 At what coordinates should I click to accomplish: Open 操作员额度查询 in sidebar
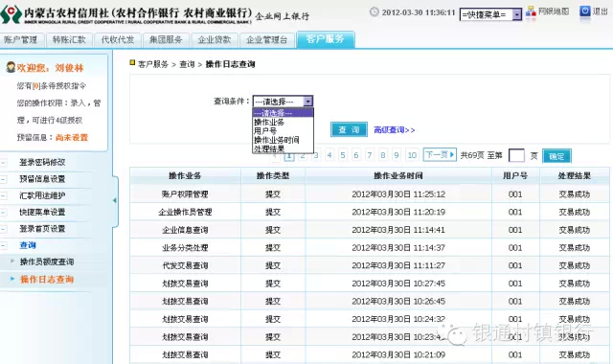(x=47, y=262)
